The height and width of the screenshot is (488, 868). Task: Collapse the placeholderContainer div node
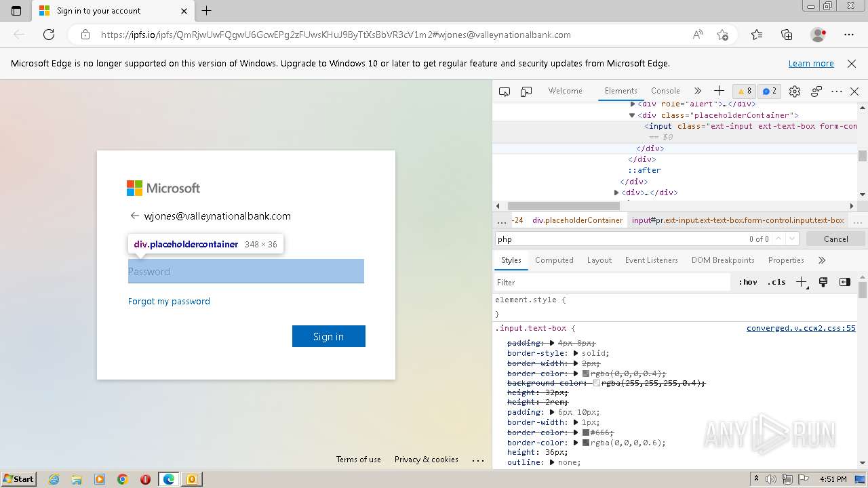632,115
